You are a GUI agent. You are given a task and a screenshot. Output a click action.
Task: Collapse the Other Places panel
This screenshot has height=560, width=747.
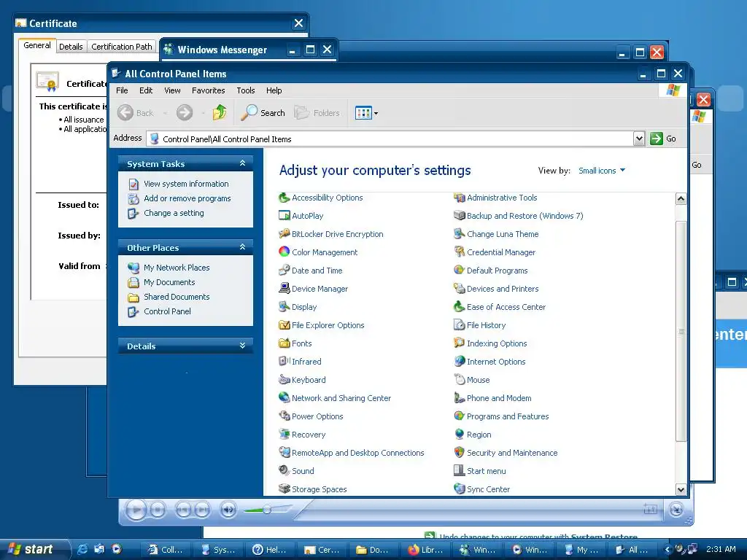pyautogui.click(x=242, y=247)
